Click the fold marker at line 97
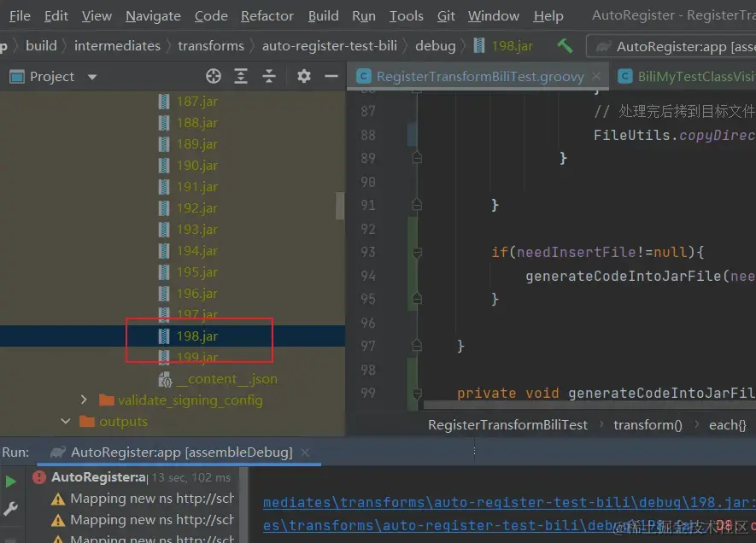The image size is (756, 543). point(417,346)
